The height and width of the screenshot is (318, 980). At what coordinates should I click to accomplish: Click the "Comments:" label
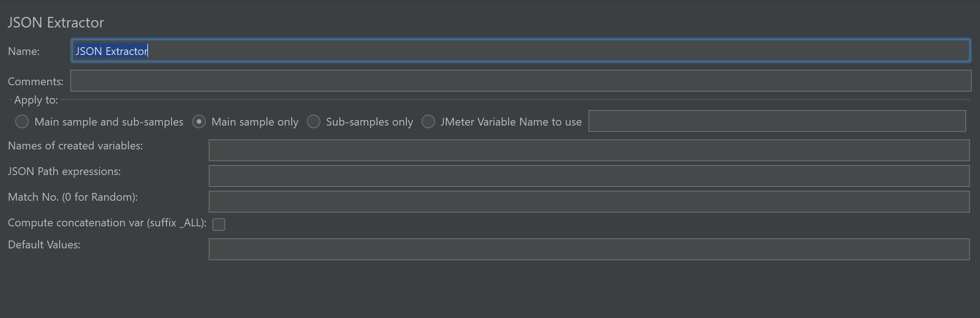pos(36,82)
